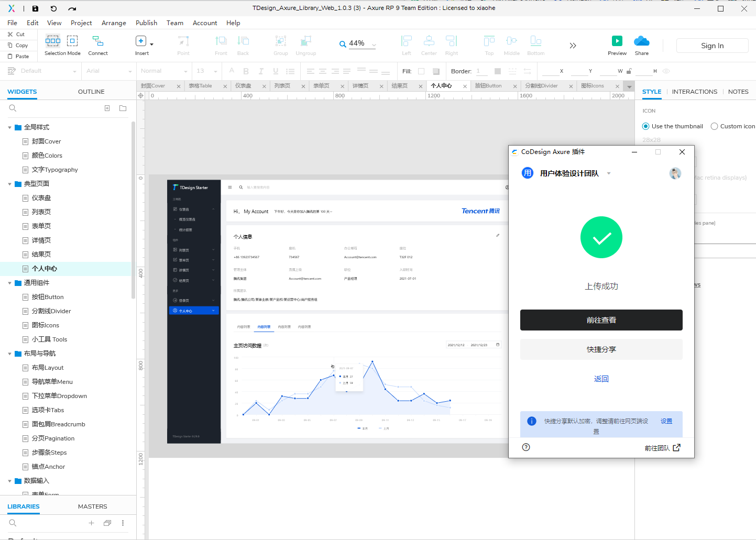Click Copy in the clipboard tools
756x540 pixels.
(x=18, y=45)
